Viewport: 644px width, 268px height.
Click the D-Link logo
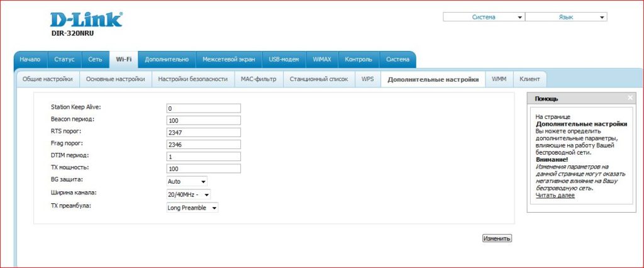click(x=86, y=20)
